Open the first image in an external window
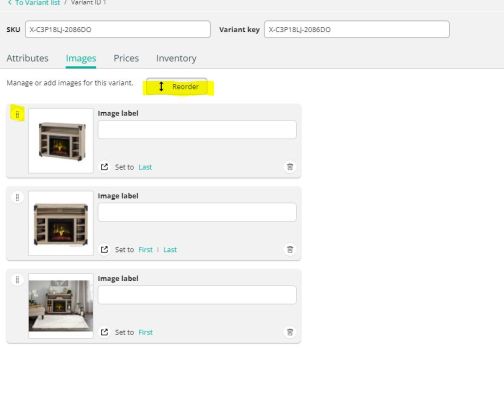 (104, 167)
